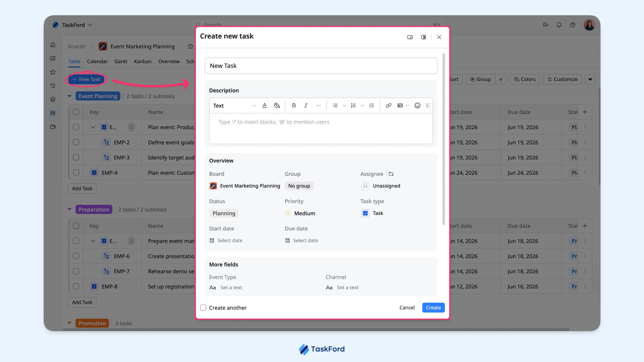Star the Event Marketing Planning board
The width and height of the screenshot is (644, 362).
coord(190,46)
